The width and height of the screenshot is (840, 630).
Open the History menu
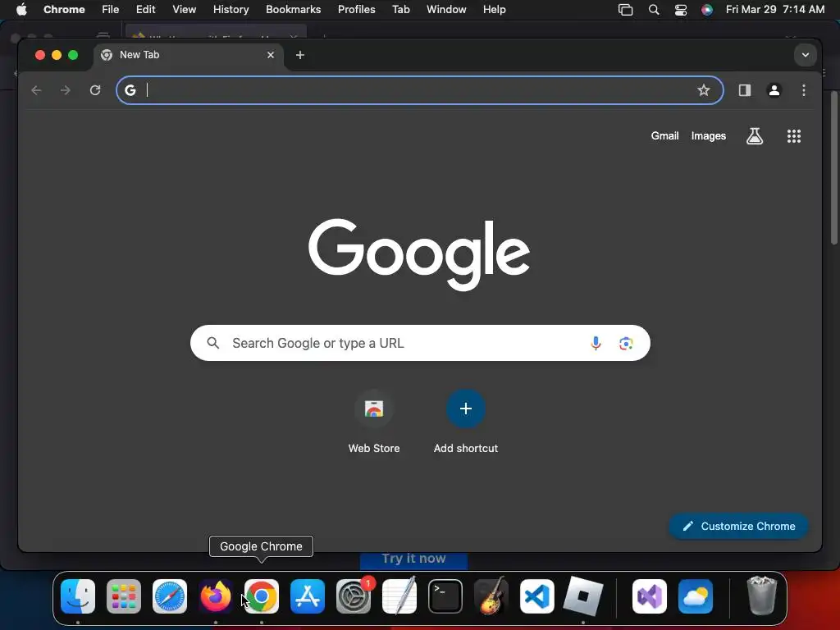coord(231,10)
